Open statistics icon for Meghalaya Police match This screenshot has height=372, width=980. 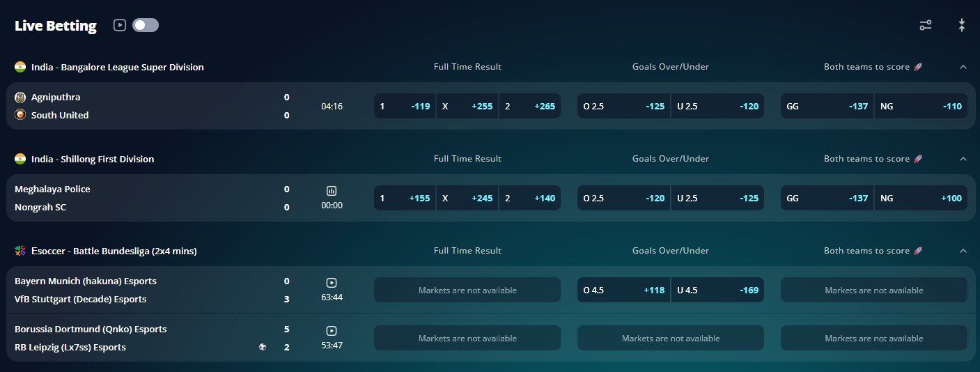332,191
